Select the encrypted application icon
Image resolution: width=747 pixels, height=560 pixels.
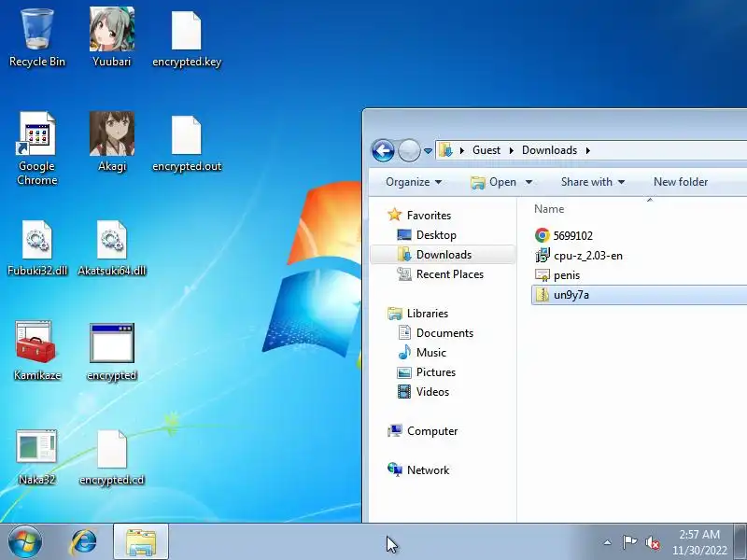coord(111,353)
